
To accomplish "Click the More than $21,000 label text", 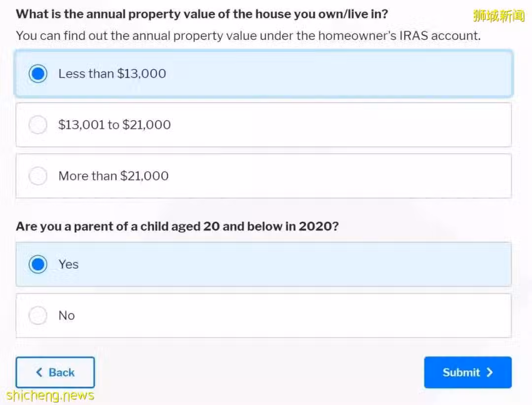I will [x=113, y=176].
